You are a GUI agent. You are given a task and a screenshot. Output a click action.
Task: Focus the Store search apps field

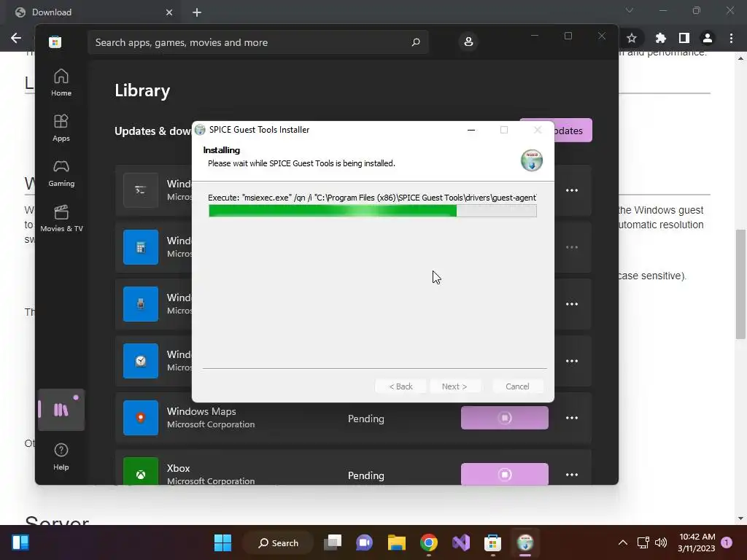tap(258, 42)
